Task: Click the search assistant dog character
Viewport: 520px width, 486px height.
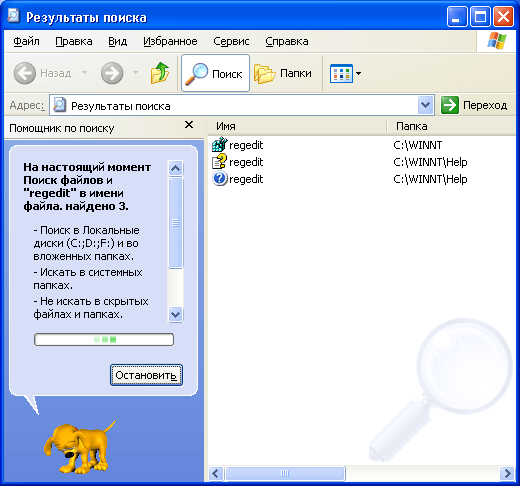Action: tap(78, 447)
